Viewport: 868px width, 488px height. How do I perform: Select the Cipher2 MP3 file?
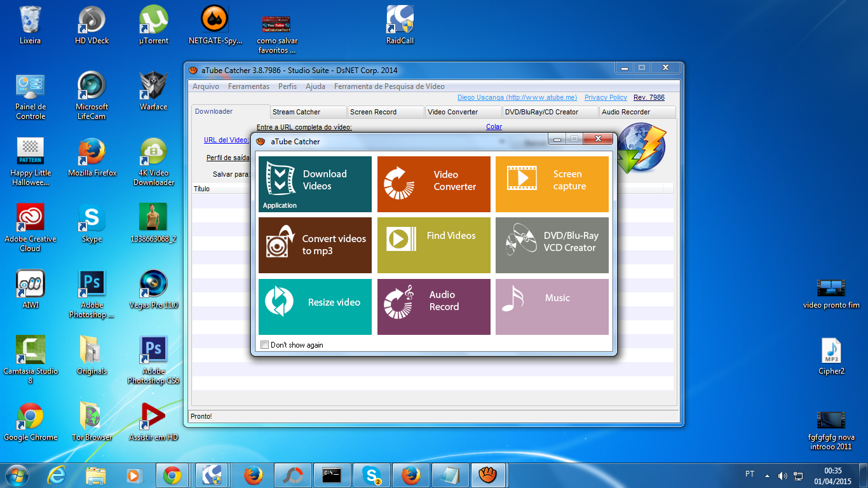coord(831,356)
